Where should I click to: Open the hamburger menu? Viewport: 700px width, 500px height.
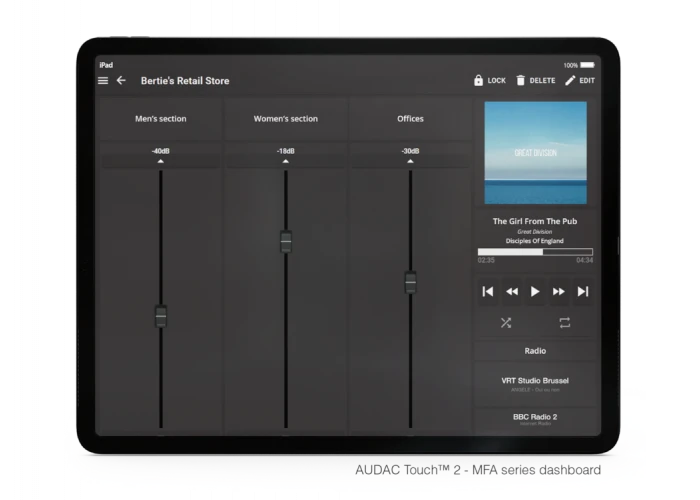103,81
